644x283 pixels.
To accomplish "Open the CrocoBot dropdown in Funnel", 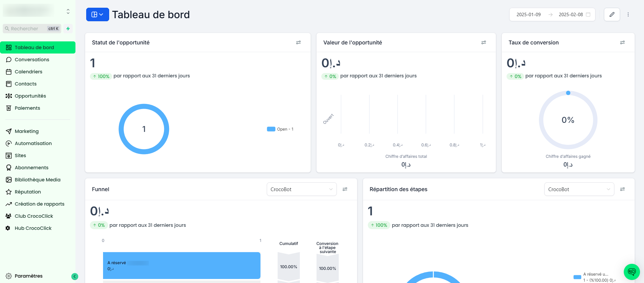I will click(301, 189).
